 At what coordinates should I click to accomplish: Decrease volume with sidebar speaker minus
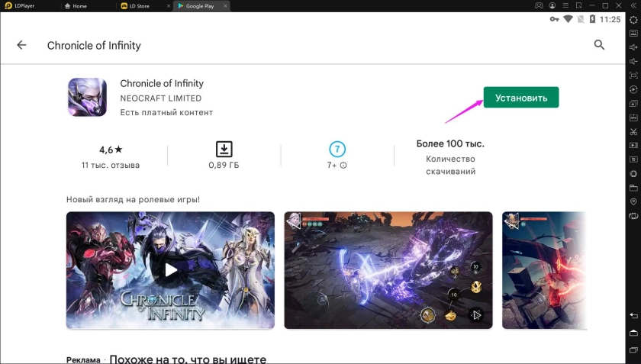(633, 61)
